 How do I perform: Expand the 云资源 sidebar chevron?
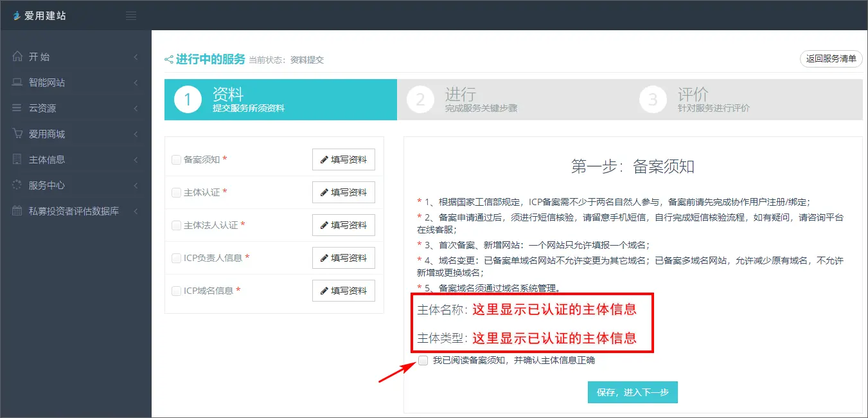click(136, 109)
